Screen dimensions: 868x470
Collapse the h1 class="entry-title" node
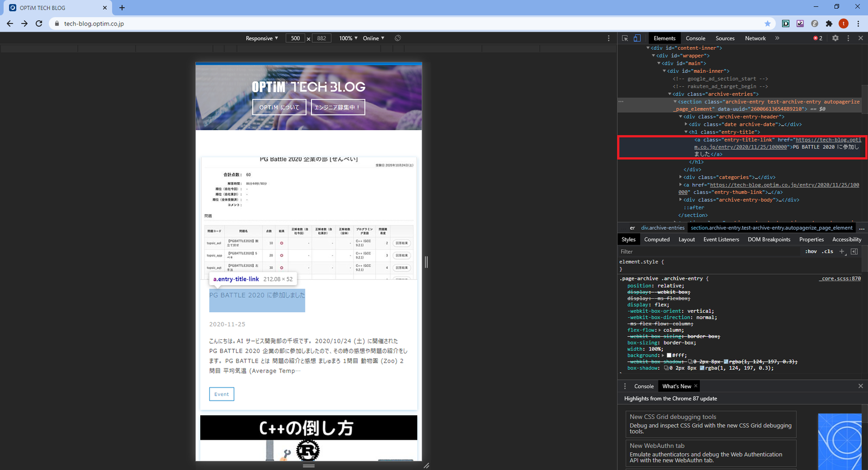tap(686, 132)
